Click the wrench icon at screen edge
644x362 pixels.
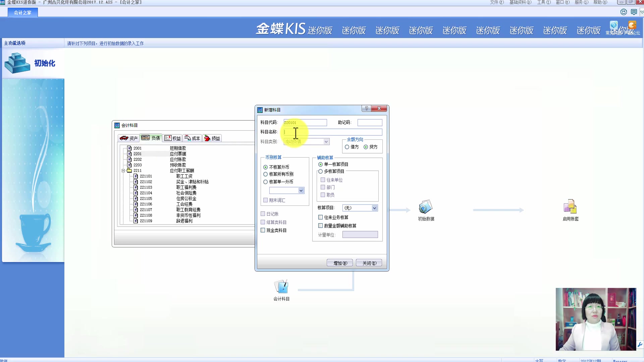coord(640,345)
